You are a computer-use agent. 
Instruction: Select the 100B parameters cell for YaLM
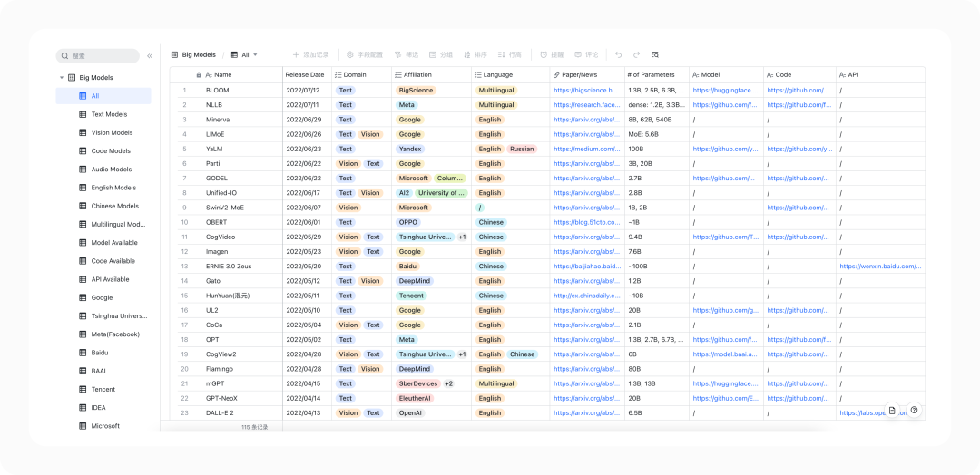pos(656,150)
